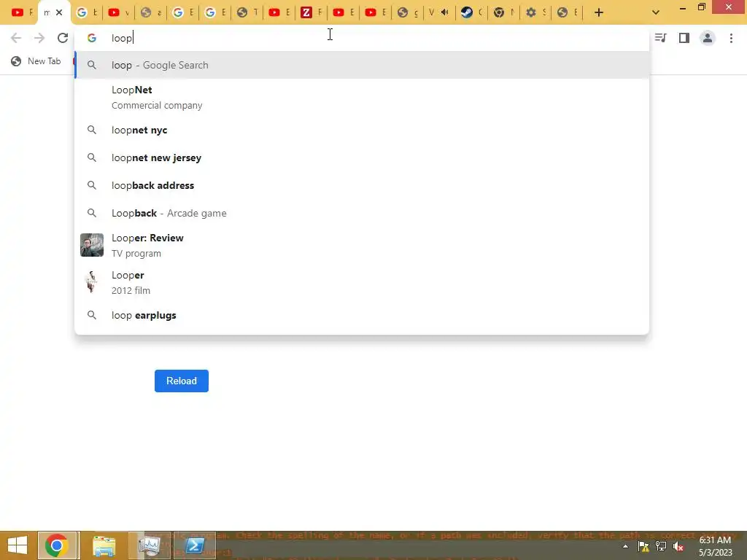
Task: Select the 'loop - Google Search' suggestion
Action: [362, 65]
